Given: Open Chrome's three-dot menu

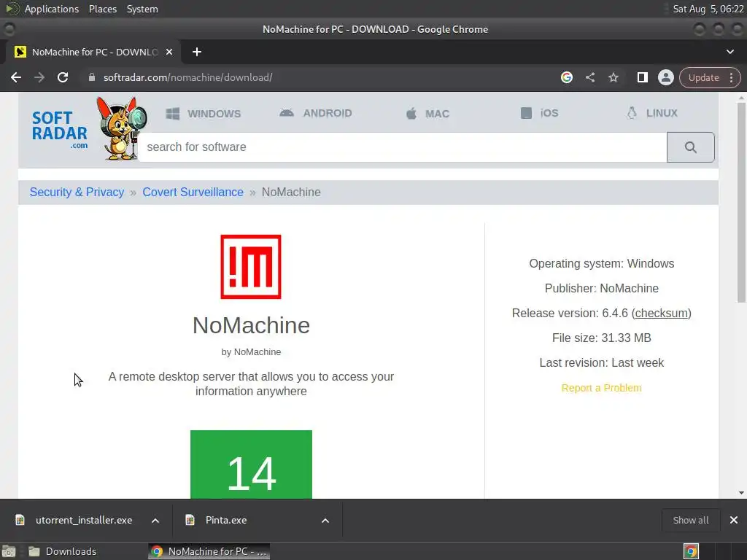Looking at the screenshot, I should pyautogui.click(x=731, y=77).
